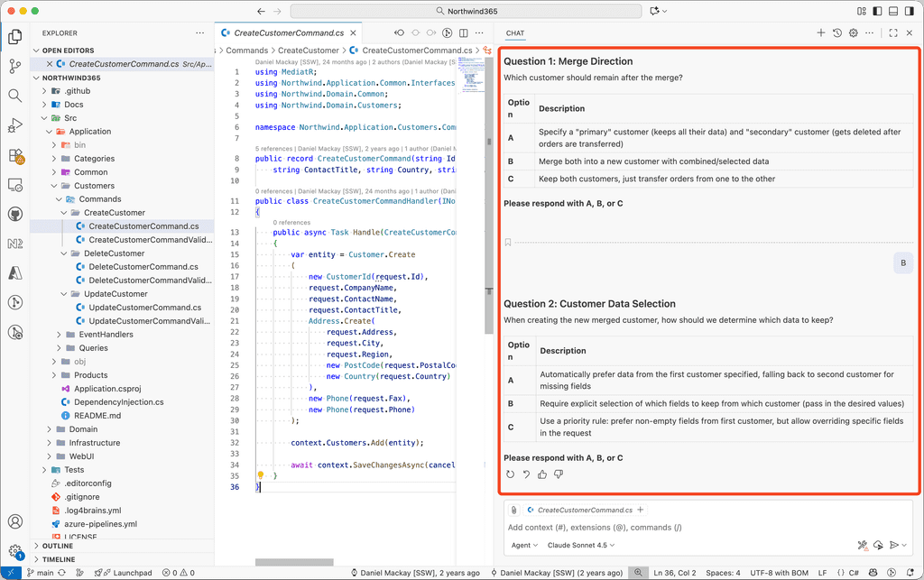Screen dimensions: 924x580
Task: Expand the Domain folder in explorer
Action: pyautogui.click(x=83, y=429)
